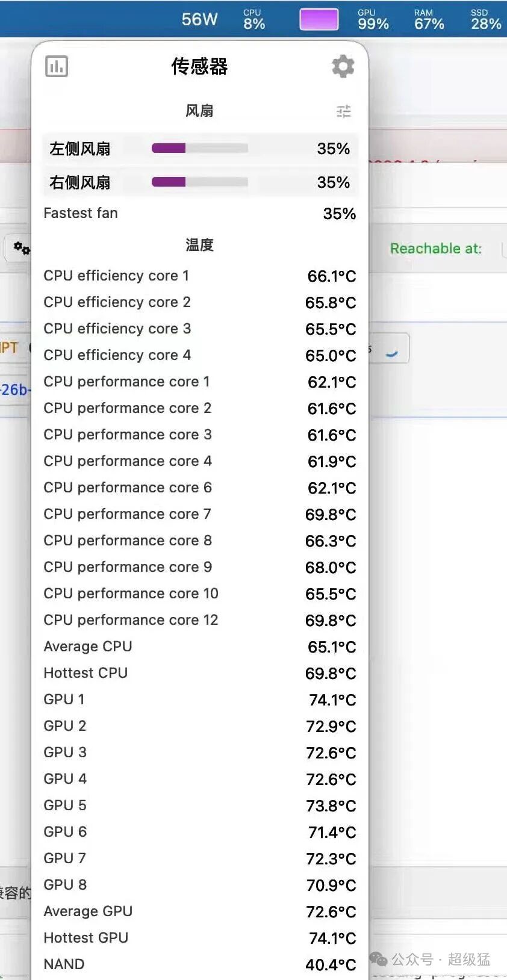507x980 pixels.
Task: Select the GPU 2 temperature row
Action: tap(200, 726)
